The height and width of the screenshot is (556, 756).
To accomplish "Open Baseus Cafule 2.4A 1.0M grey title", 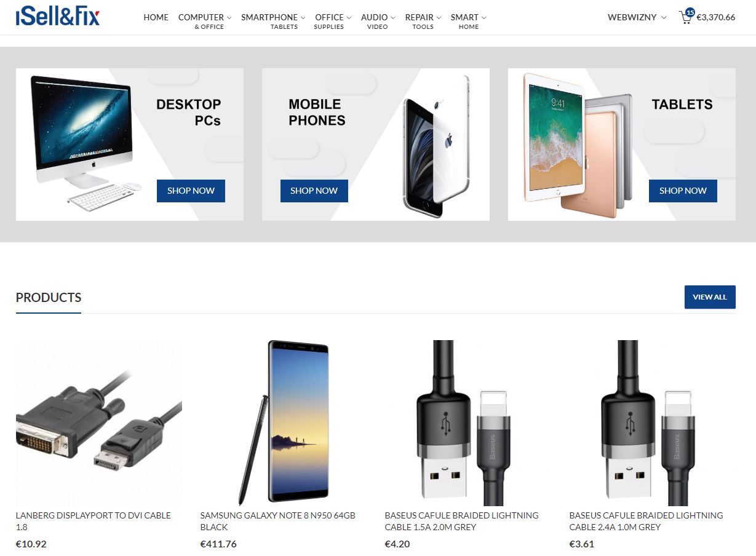I will click(646, 521).
